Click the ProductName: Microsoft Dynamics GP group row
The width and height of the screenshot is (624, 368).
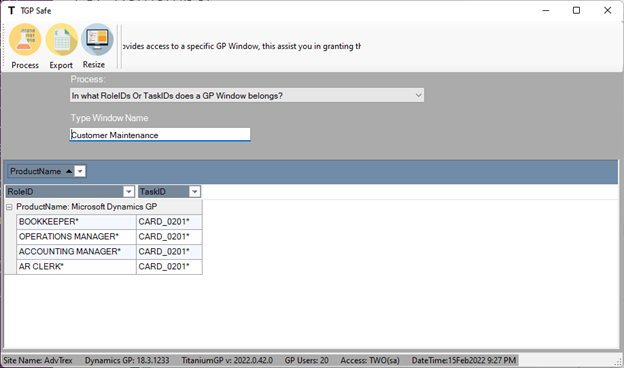[x=103, y=207]
